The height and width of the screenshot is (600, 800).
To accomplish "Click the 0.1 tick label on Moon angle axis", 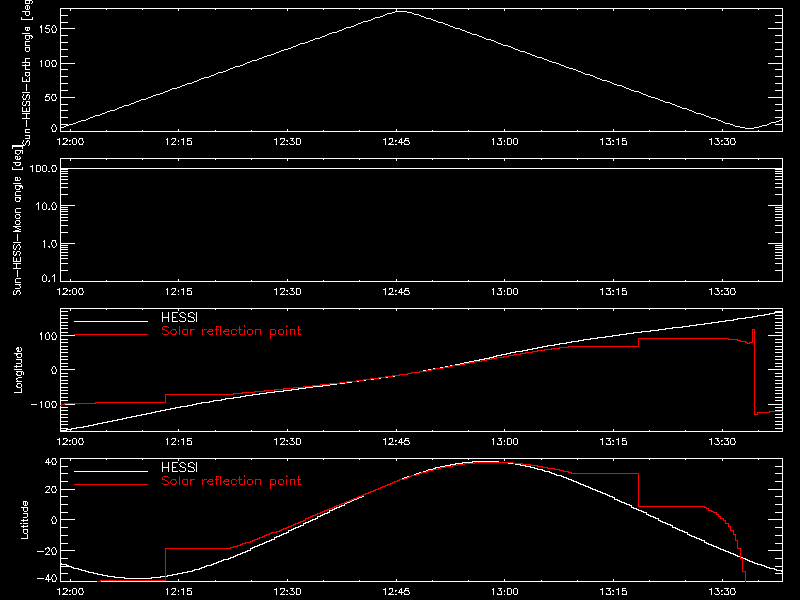I will tap(49, 278).
